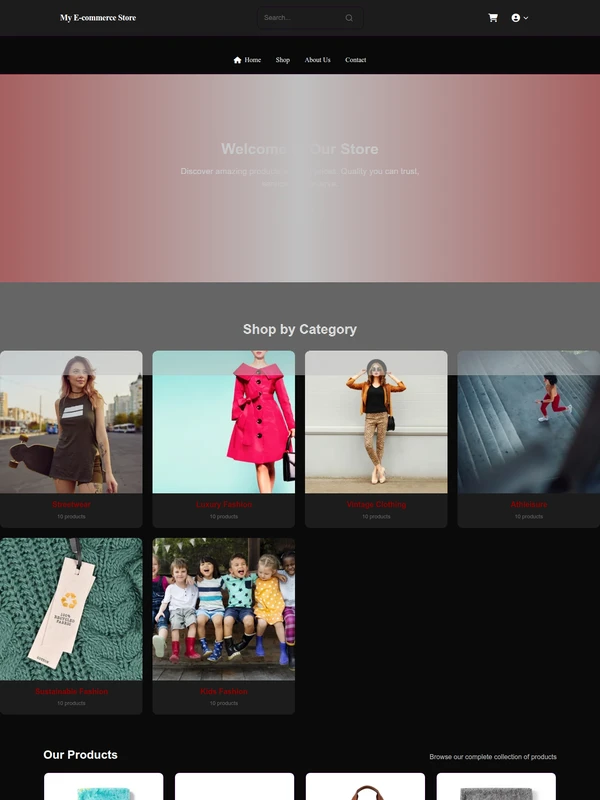Click Browse our complete collection text
The width and height of the screenshot is (600, 800).
pyautogui.click(x=493, y=757)
